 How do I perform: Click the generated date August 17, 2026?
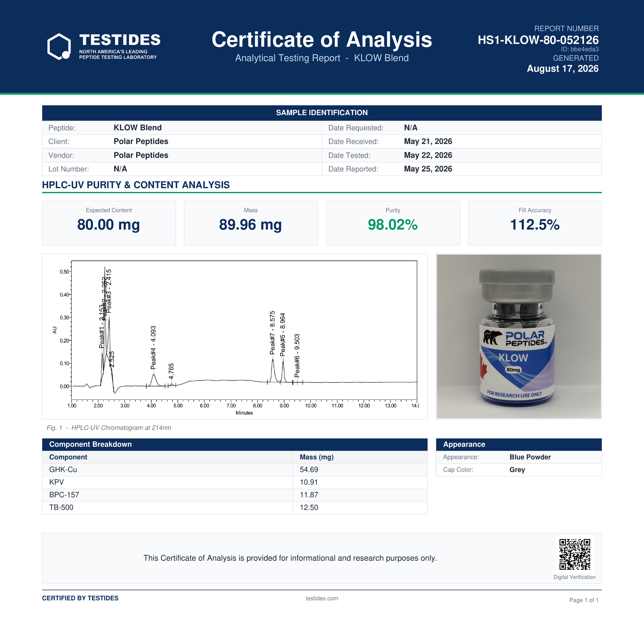click(x=563, y=69)
